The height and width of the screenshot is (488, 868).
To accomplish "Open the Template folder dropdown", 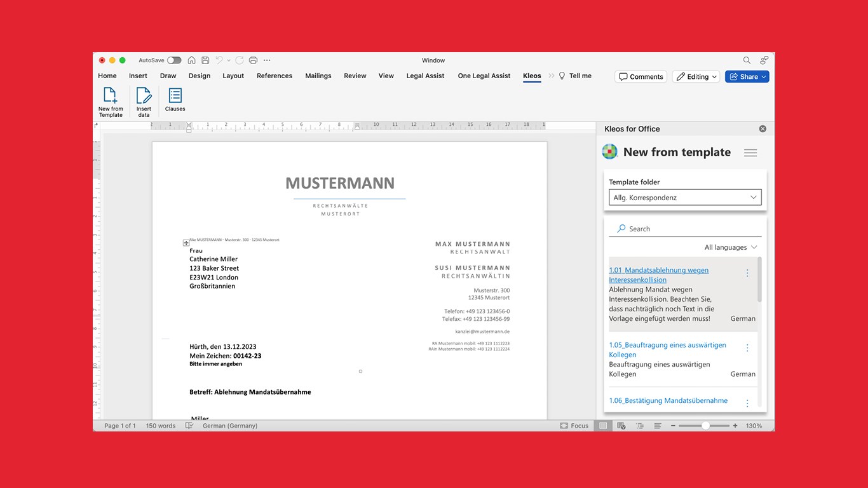I will (x=685, y=198).
